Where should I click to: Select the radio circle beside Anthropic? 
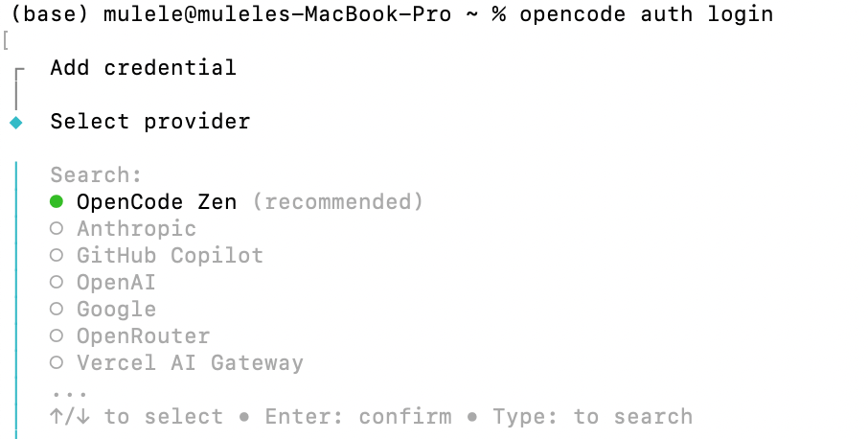point(57,228)
